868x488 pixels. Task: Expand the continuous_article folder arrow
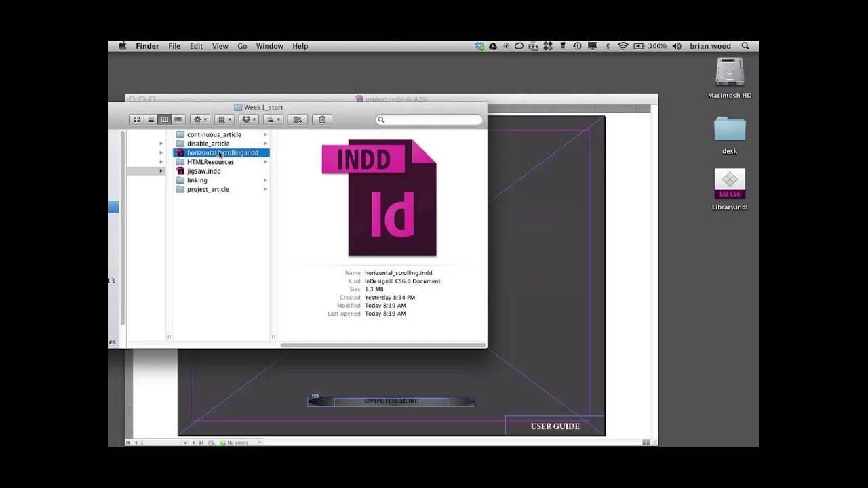point(265,134)
